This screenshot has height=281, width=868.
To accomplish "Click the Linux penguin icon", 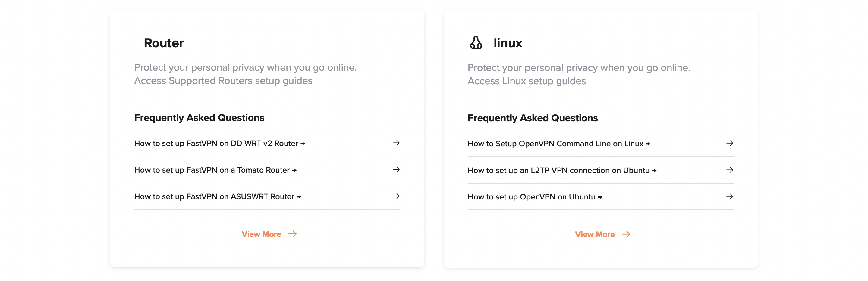I will 476,43.
